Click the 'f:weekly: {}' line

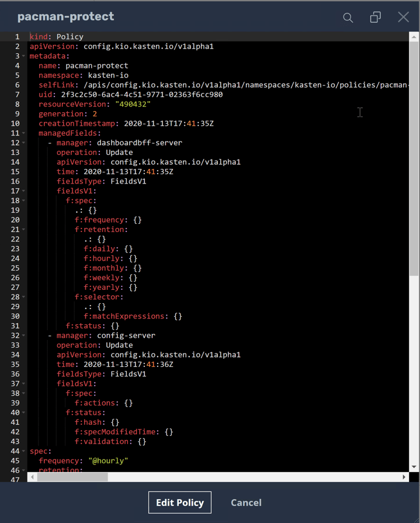(110, 278)
